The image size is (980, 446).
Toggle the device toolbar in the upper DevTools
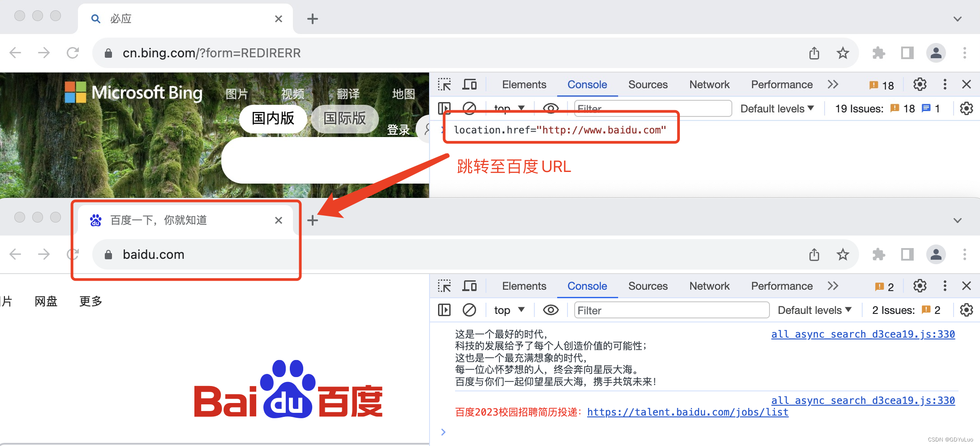469,84
